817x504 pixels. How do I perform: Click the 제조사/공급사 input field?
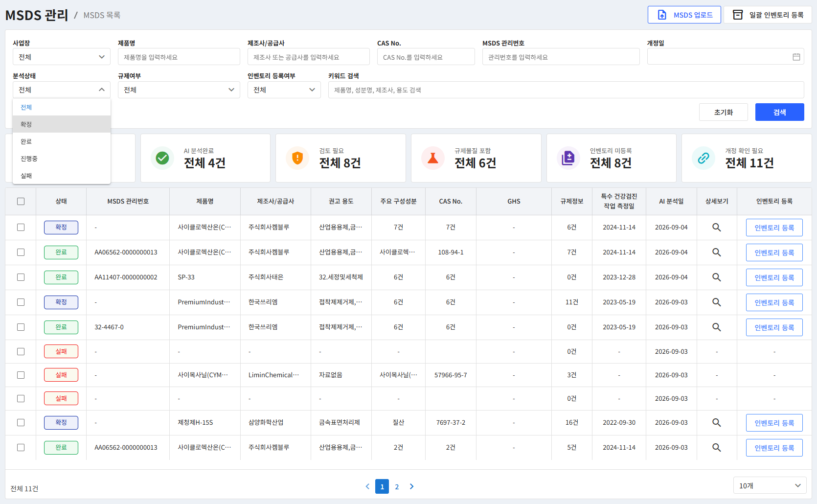(309, 57)
